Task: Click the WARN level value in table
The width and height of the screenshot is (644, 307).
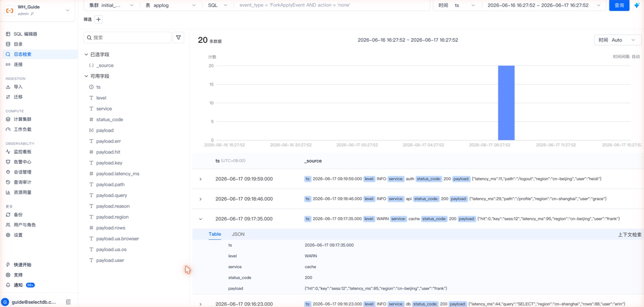Action: (x=311, y=256)
